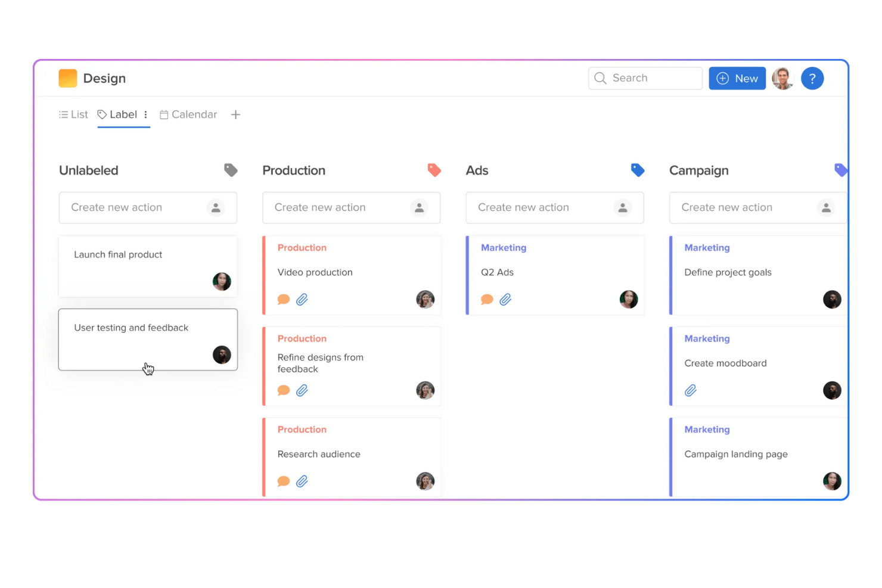Click Marketing label on Q2 Ads card
Screen dimensions: 882x588
[504, 248]
